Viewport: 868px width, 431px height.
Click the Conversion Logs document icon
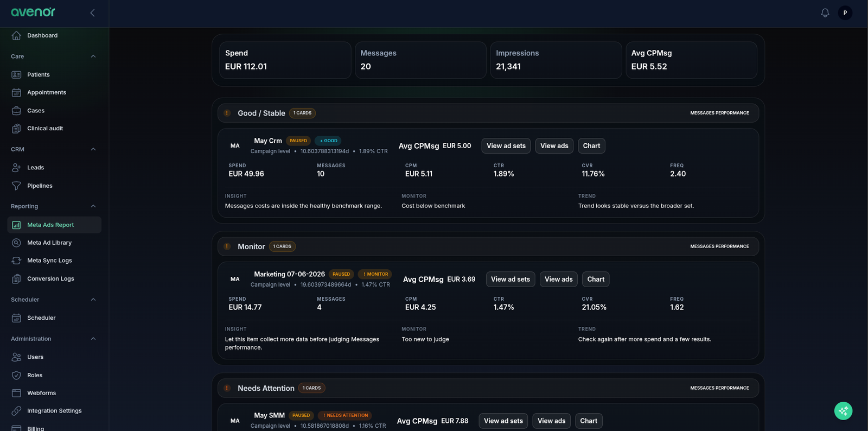(16, 278)
